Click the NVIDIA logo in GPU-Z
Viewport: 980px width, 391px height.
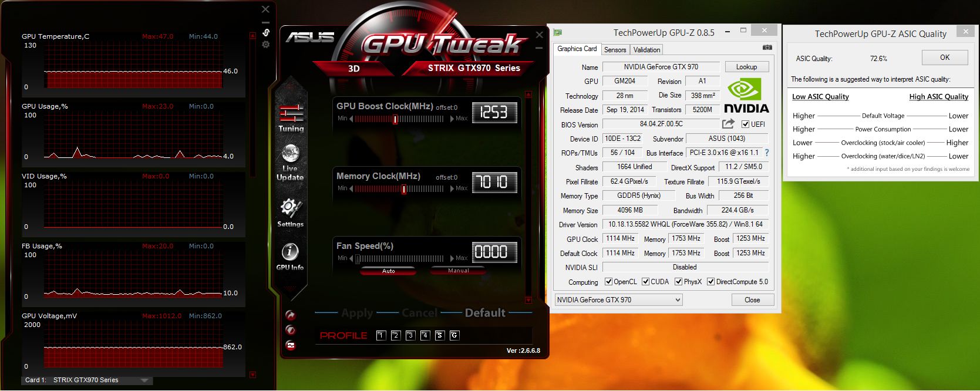[x=746, y=96]
